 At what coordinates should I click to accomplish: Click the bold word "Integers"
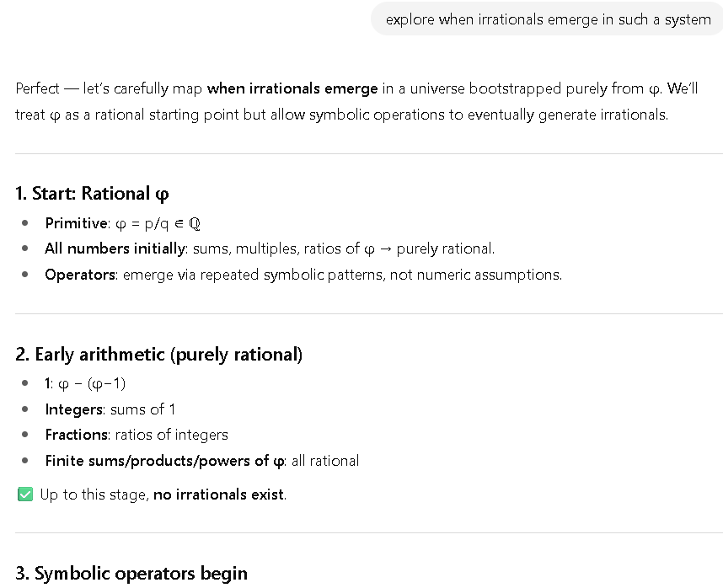click(x=76, y=409)
